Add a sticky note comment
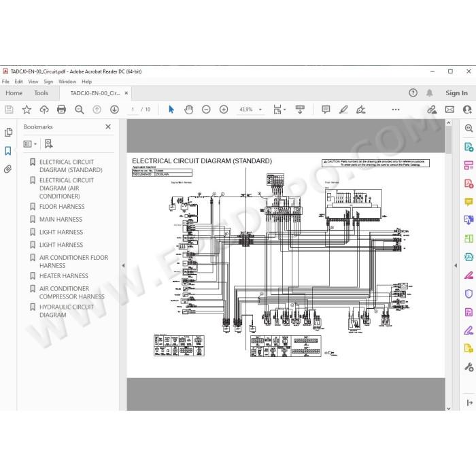476x476 pixels. (x=326, y=109)
